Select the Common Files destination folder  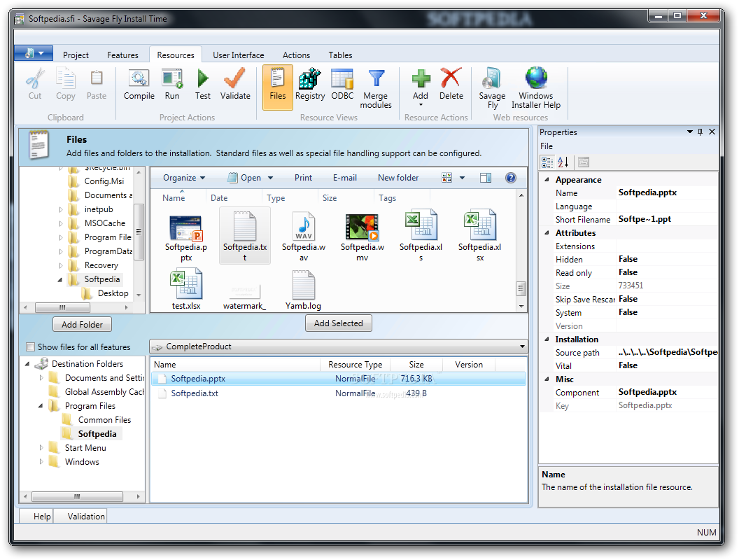click(x=104, y=420)
